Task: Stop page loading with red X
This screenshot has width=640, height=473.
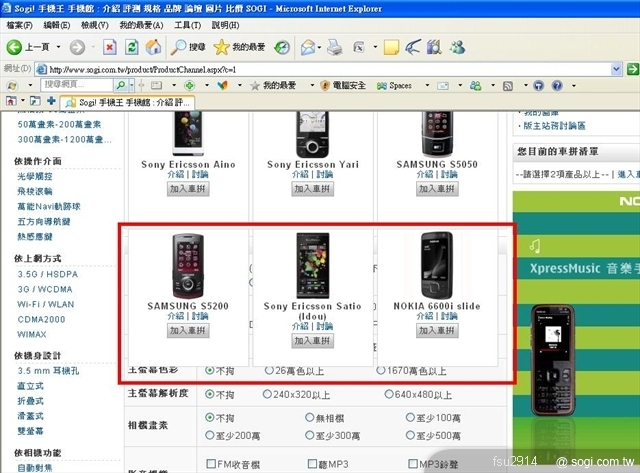Action: [108, 47]
